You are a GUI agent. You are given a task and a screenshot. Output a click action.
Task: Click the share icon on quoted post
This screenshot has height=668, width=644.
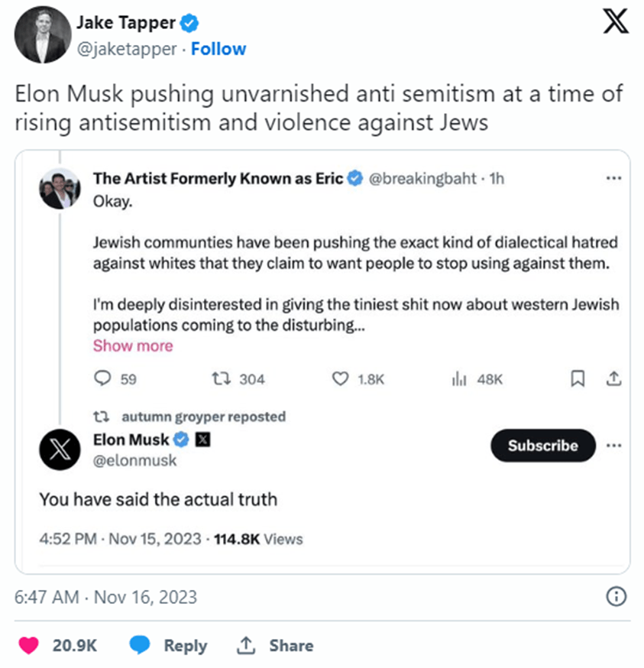(x=612, y=378)
